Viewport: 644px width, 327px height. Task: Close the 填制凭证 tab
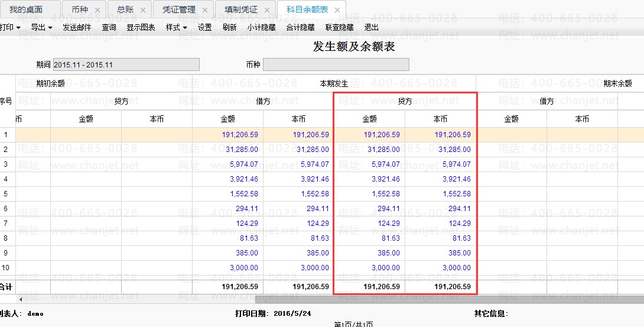pos(267,10)
